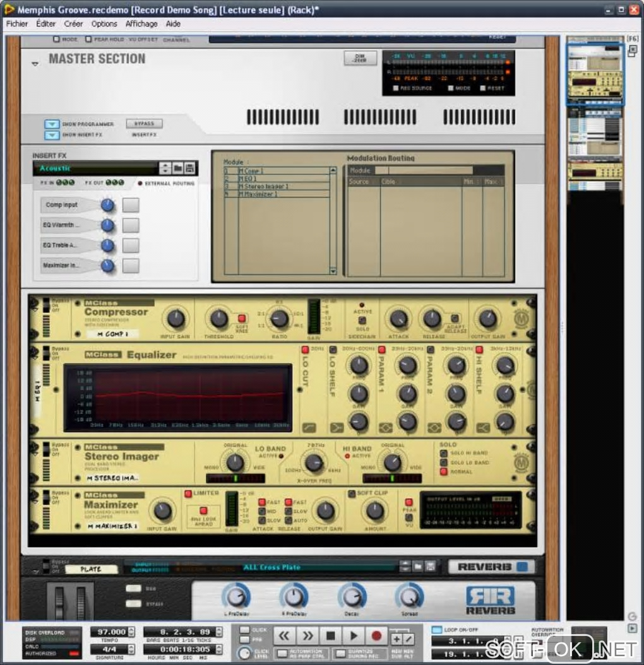The width and height of the screenshot is (644, 665).
Task: Click the Comp Input square button
Action: click(x=131, y=205)
